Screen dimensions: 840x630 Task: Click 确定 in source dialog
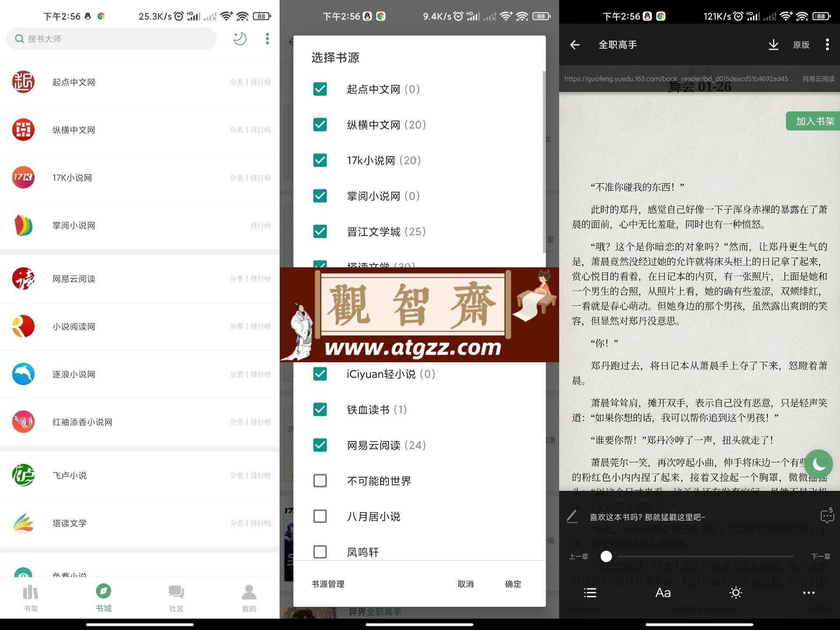pyautogui.click(x=513, y=584)
